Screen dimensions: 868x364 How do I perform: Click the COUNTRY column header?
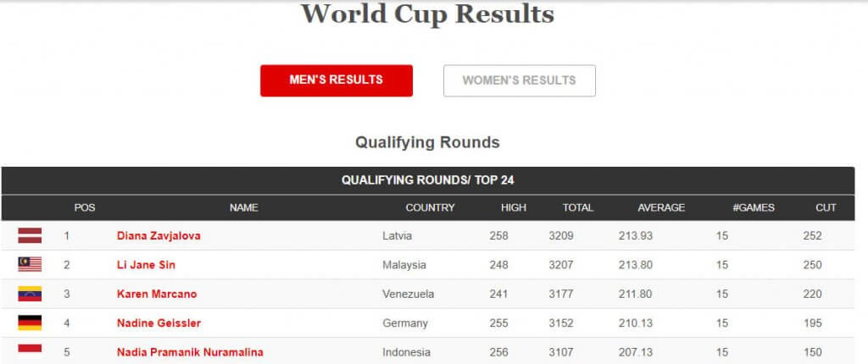[x=430, y=207]
